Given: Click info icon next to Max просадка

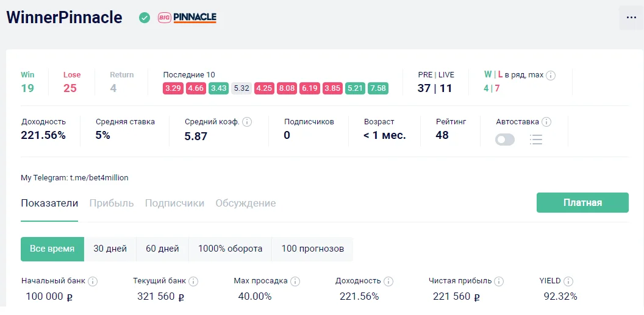Looking at the screenshot, I should point(295,281).
